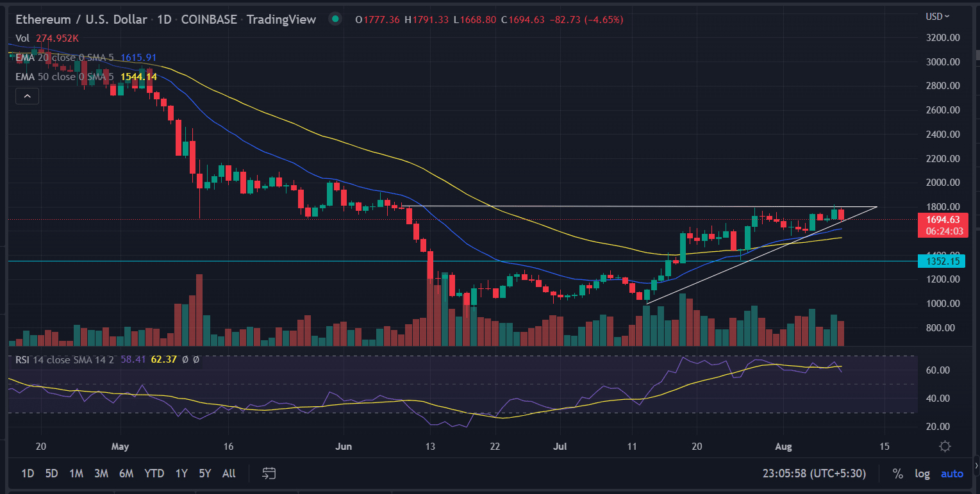
Task: Click the green market status indicator
Action: (335, 19)
